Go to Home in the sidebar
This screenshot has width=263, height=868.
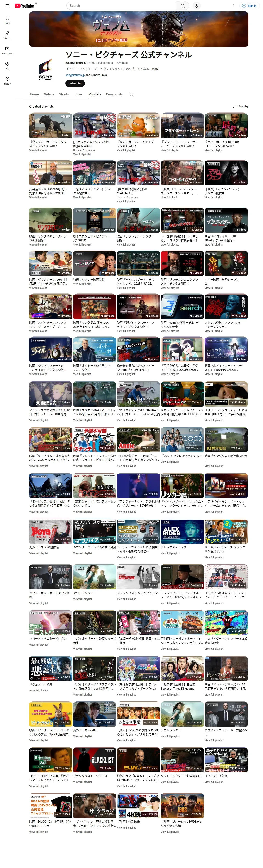coord(7,20)
